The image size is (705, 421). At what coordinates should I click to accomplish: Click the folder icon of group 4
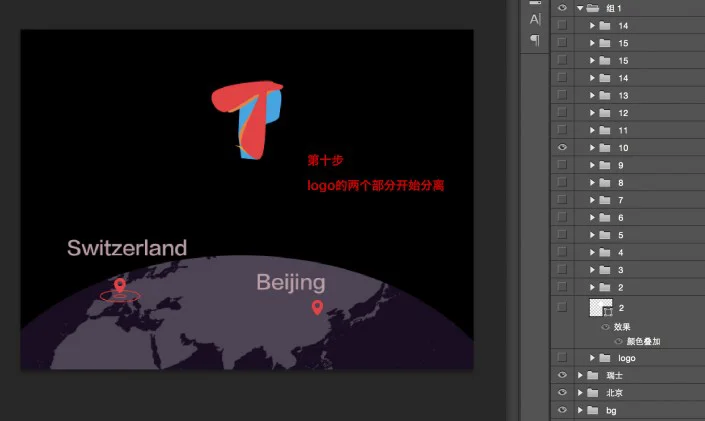pyautogui.click(x=605, y=253)
